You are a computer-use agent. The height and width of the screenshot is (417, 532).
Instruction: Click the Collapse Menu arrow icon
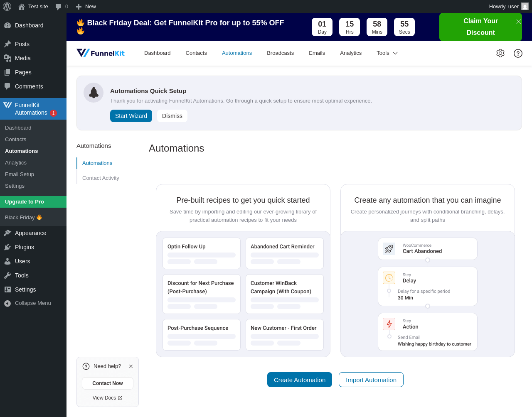click(7, 304)
